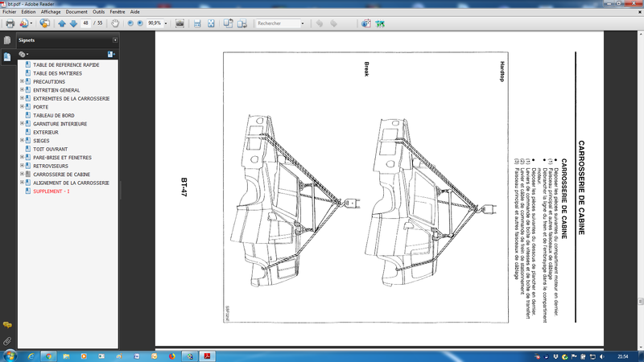This screenshot has width=644, height=362.
Task: Expand PARE-BRISE ET FENETRES bookmark
Action: pyautogui.click(x=23, y=157)
